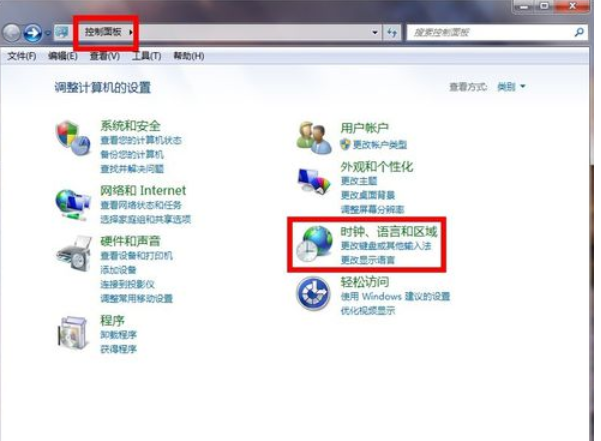Open the 查看(V) menu

click(104, 56)
